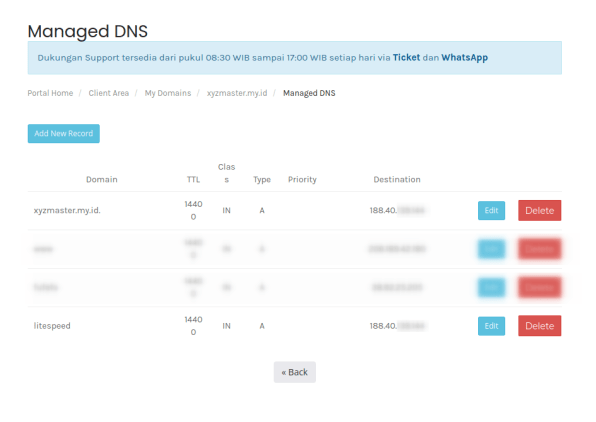Click the Add New Record button
The image size is (596, 422).
(63, 133)
